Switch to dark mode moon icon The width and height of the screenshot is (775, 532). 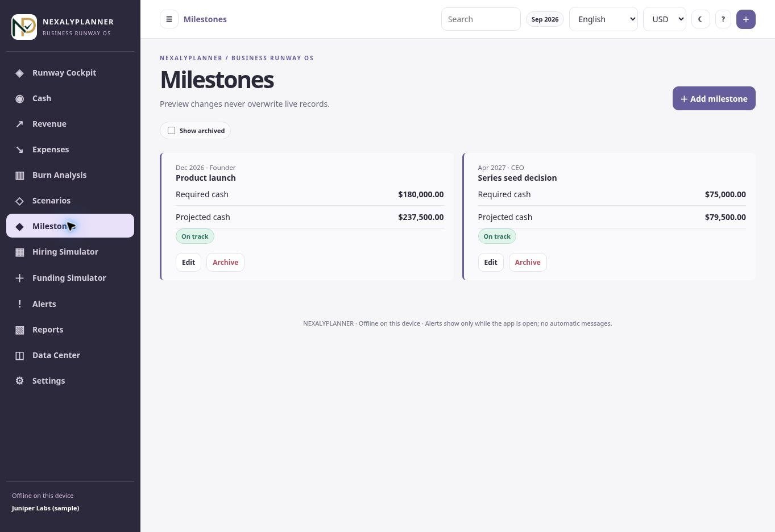pyautogui.click(x=701, y=19)
